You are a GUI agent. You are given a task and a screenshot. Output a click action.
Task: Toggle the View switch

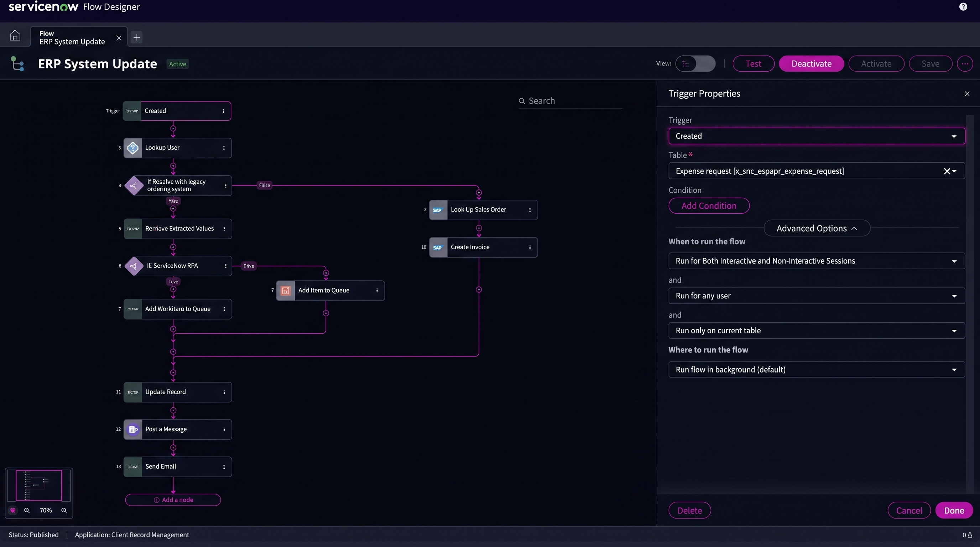pyautogui.click(x=695, y=63)
